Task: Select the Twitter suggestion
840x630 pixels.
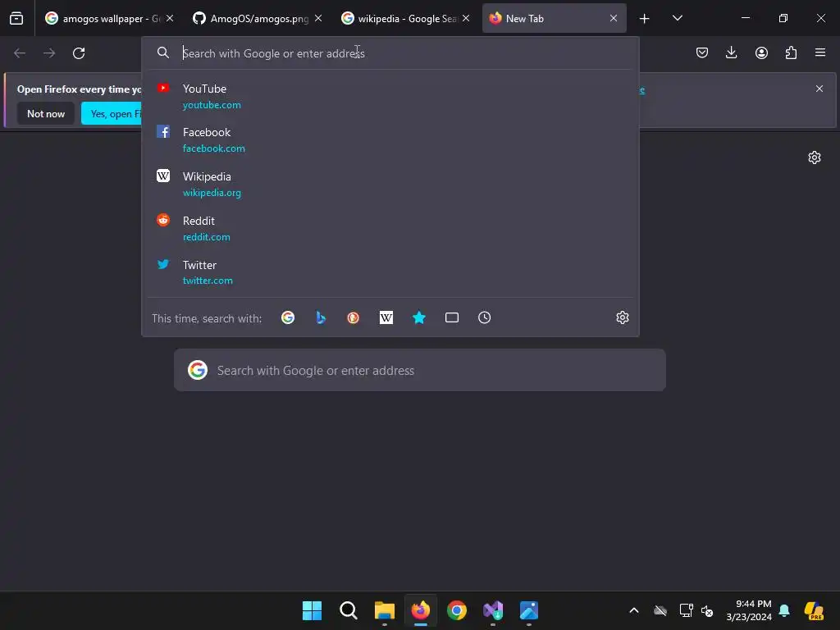Action: click(x=390, y=272)
